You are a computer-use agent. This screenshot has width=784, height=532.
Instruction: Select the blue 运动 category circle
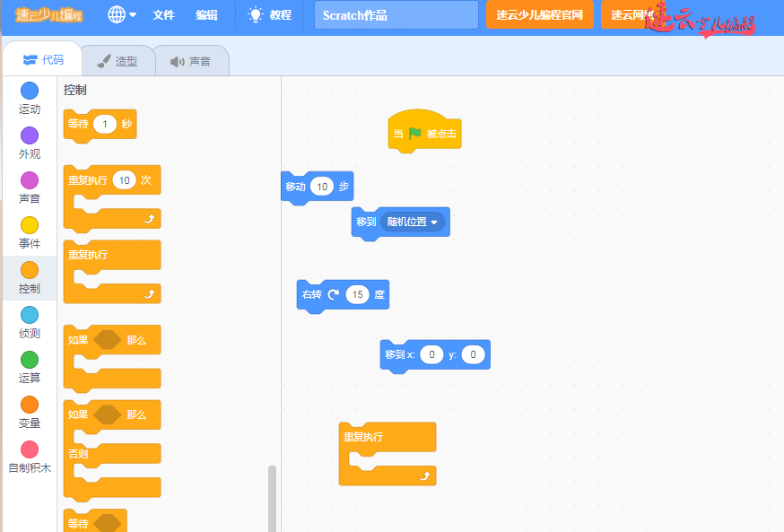pos(30,91)
